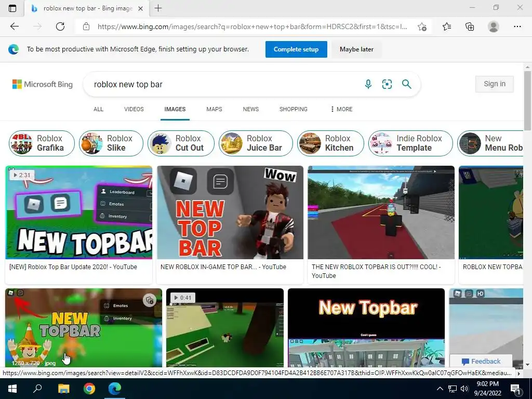532x399 pixels.
Task: Select the New Menu Roblox chip
Action: [490, 143]
